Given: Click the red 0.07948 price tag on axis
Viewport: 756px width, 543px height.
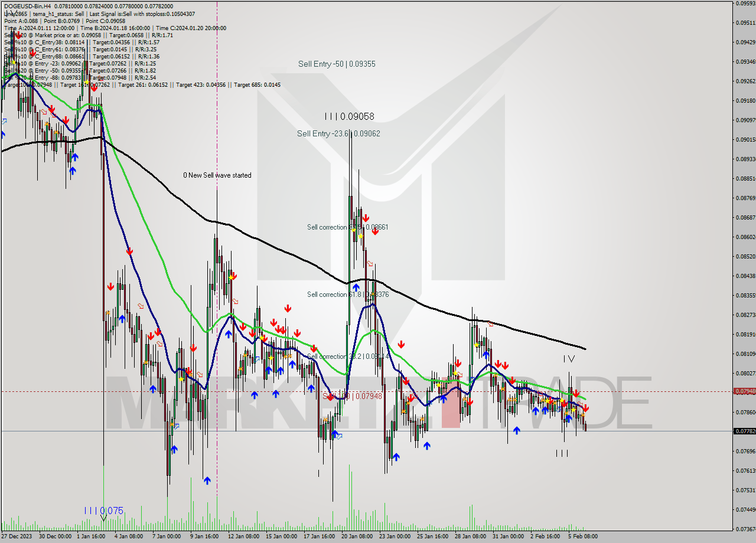Looking at the screenshot, I should point(744,391).
